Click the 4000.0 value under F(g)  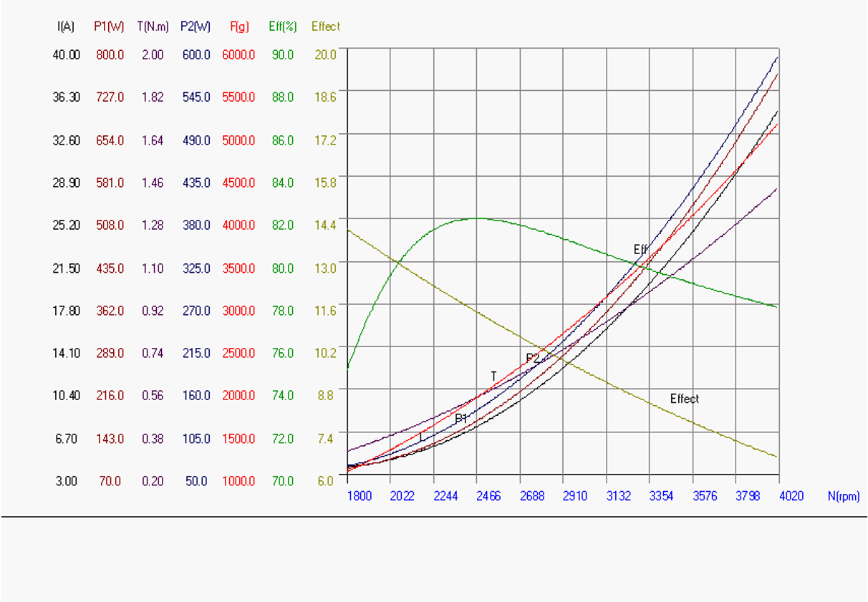pos(238,225)
